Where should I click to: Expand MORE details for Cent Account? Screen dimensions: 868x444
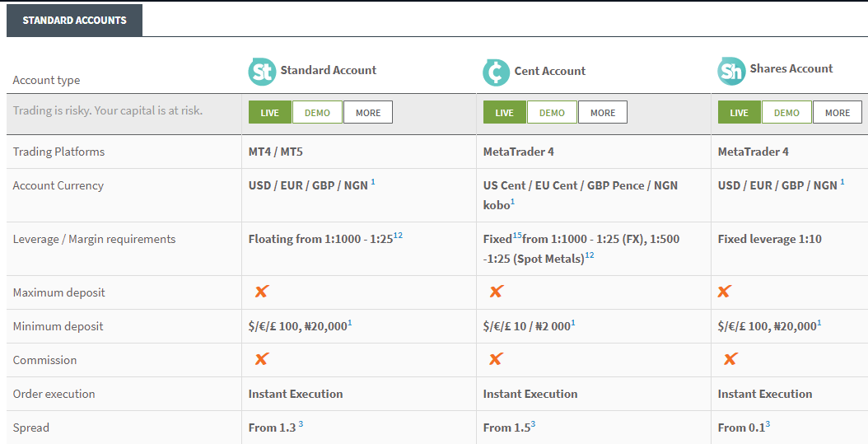(x=603, y=113)
